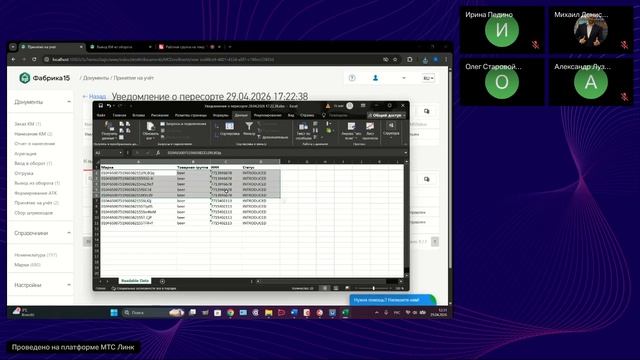This screenshot has width=640, height=360.
Task: Click the Undo arrow in Excel title bar
Action: tap(109, 106)
